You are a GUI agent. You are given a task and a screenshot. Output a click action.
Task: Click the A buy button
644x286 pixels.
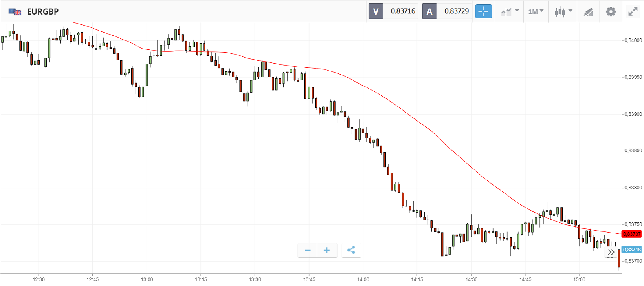point(429,11)
